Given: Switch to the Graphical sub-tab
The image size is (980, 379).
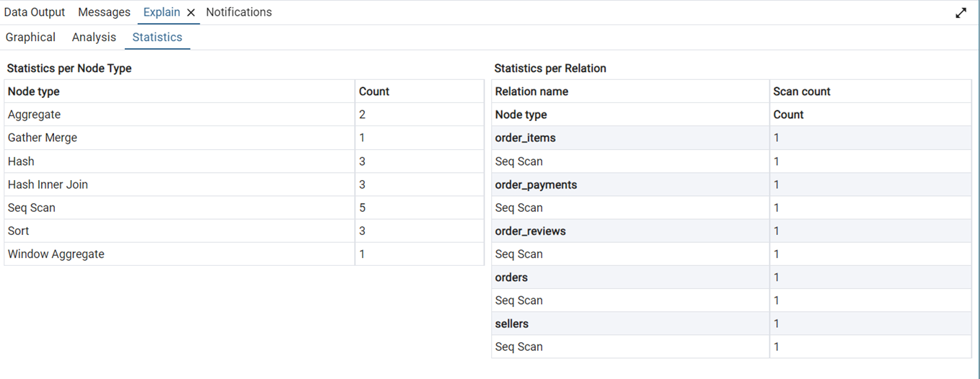Looking at the screenshot, I should pyautogui.click(x=30, y=37).
